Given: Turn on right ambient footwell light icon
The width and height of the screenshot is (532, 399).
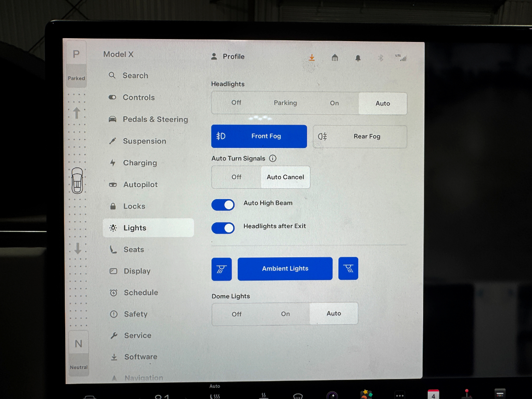Looking at the screenshot, I should coord(348,268).
